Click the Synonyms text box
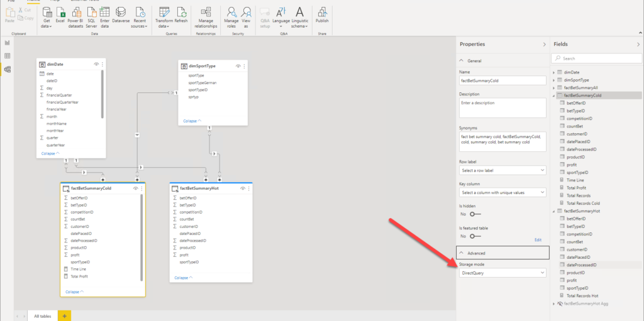 tap(502, 141)
